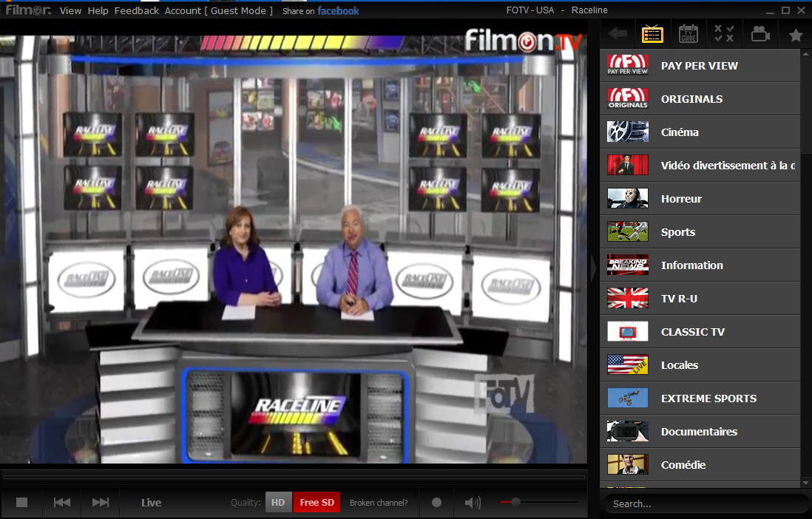812x519 pixels.
Task: Click the channel list scroll-down arrow
Action: (x=805, y=483)
